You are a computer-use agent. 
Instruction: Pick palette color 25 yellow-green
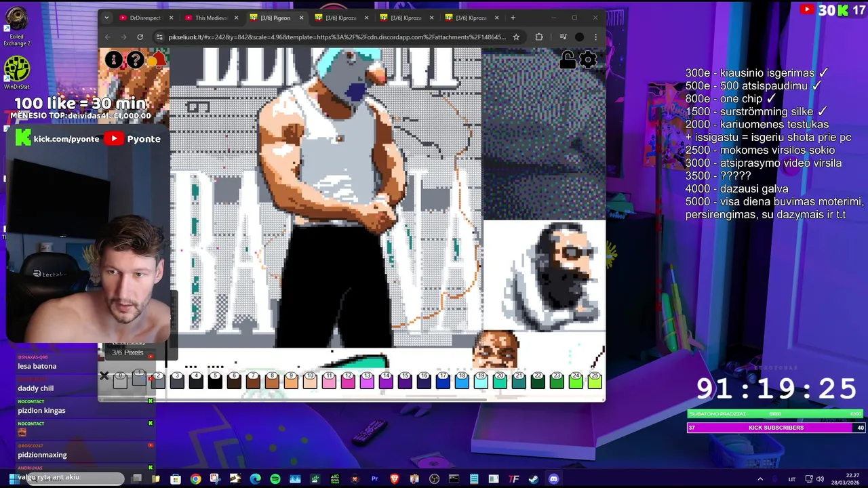point(595,381)
